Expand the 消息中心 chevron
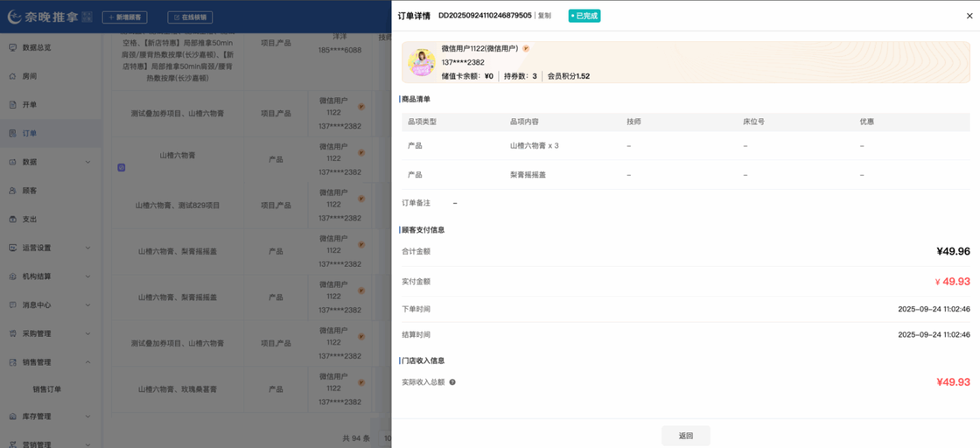This screenshot has height=448, width=980. (87, 304)
